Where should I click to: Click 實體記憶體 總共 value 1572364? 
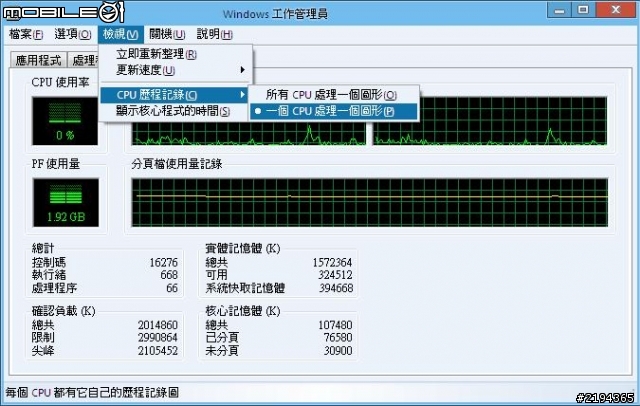332,262
